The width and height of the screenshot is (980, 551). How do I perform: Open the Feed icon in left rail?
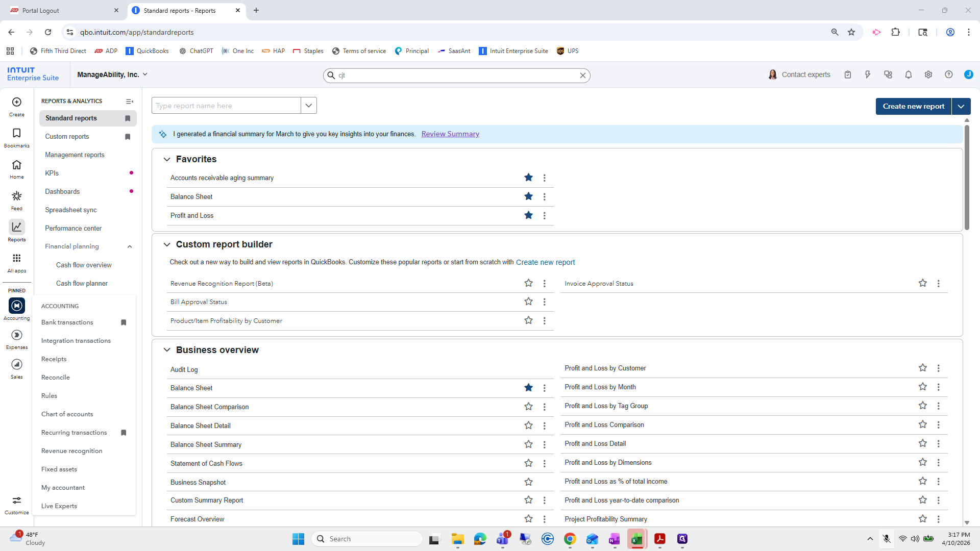[x=17, y=201]
